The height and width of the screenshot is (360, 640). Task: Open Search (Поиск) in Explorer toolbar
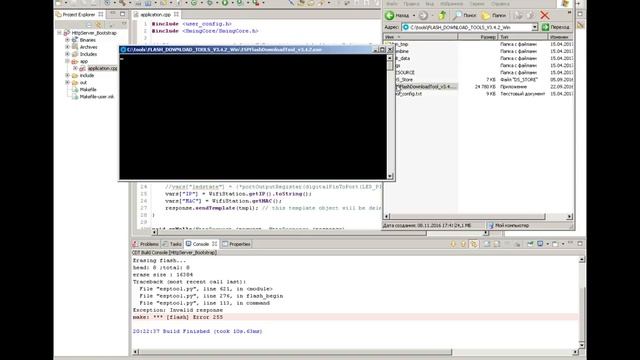pos(465,16)
